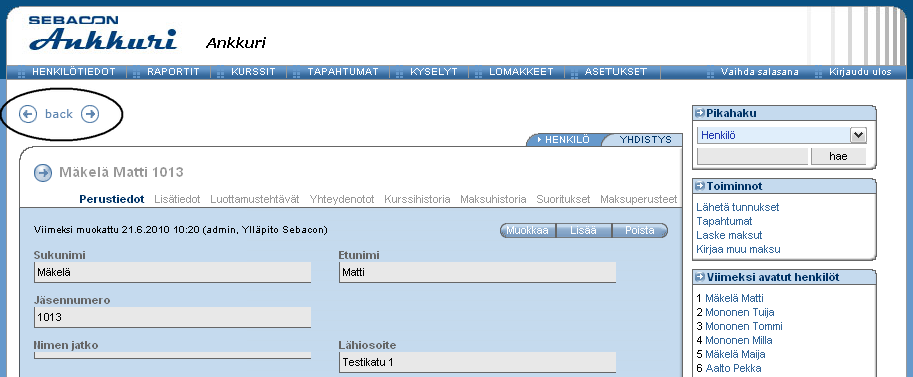Image resolution: width=913 pixels, height=377 pixels.
Task: Click the Muokkaa button
Action: click(528, 230)
